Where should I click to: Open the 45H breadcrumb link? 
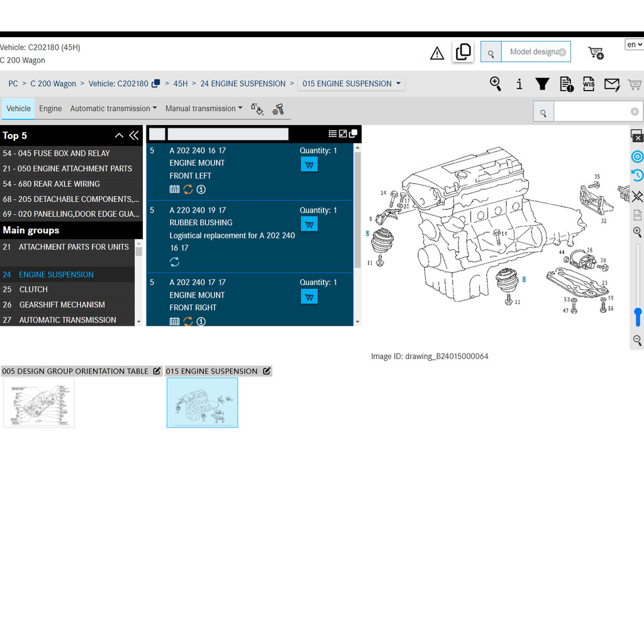180,84
